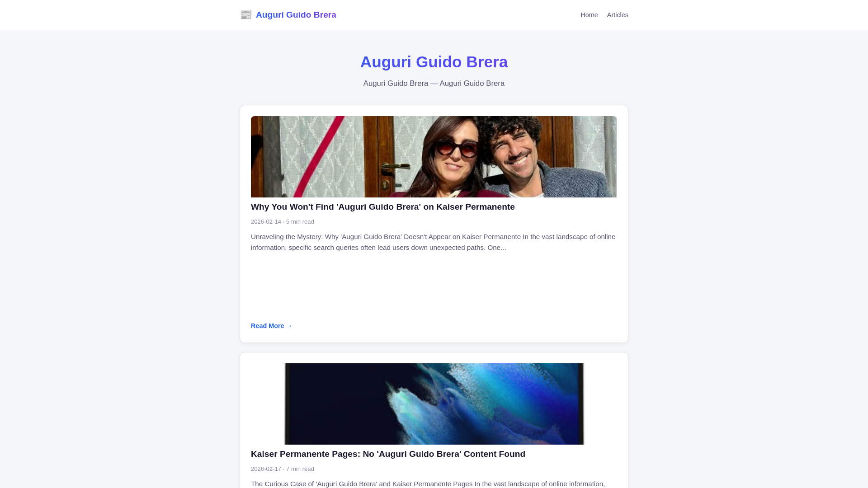The image size is (868, 488).
Task: Click the large Auguri Guido Brera page heading
Action: pos(434,62)
